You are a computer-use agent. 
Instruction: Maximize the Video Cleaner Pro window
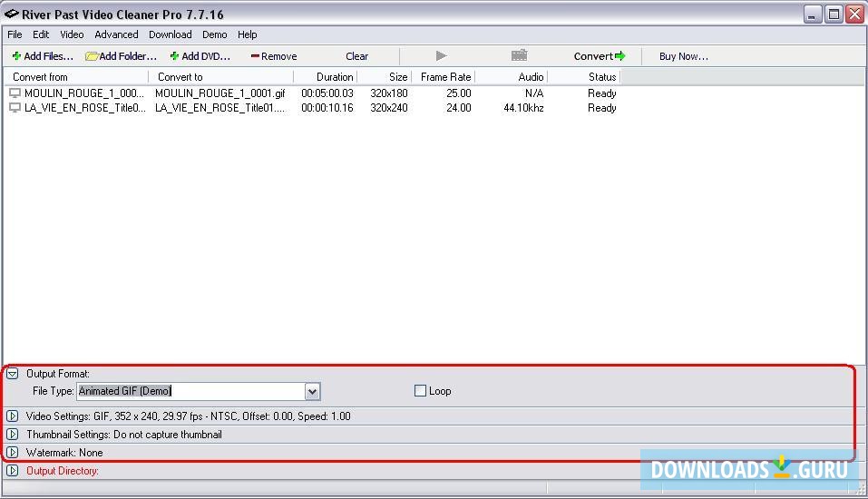click(x=834, y=14)
